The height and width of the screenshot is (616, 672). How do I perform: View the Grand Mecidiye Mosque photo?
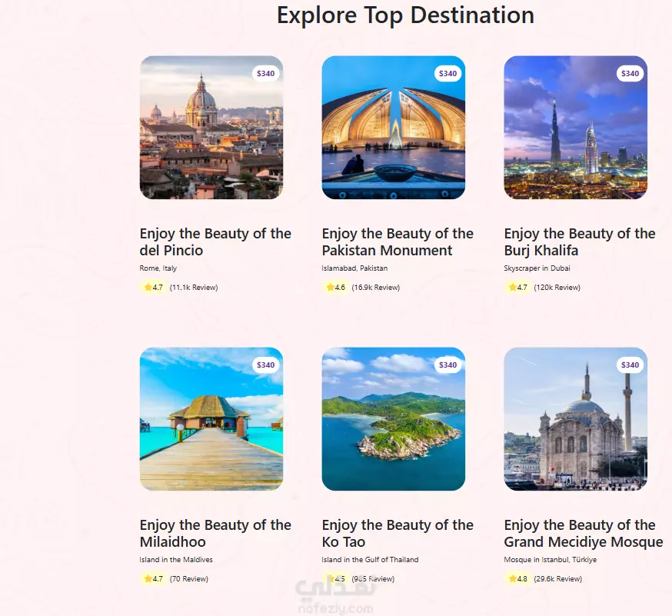[575, 419]
